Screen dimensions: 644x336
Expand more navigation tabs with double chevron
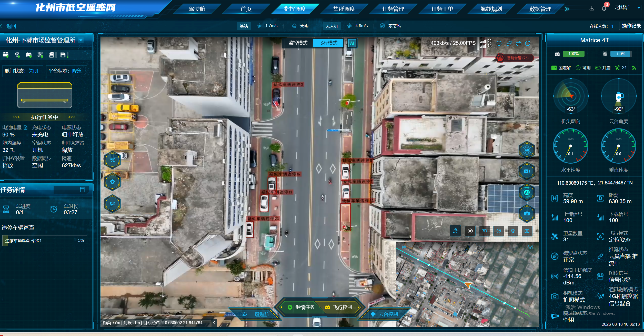[567, 9]
